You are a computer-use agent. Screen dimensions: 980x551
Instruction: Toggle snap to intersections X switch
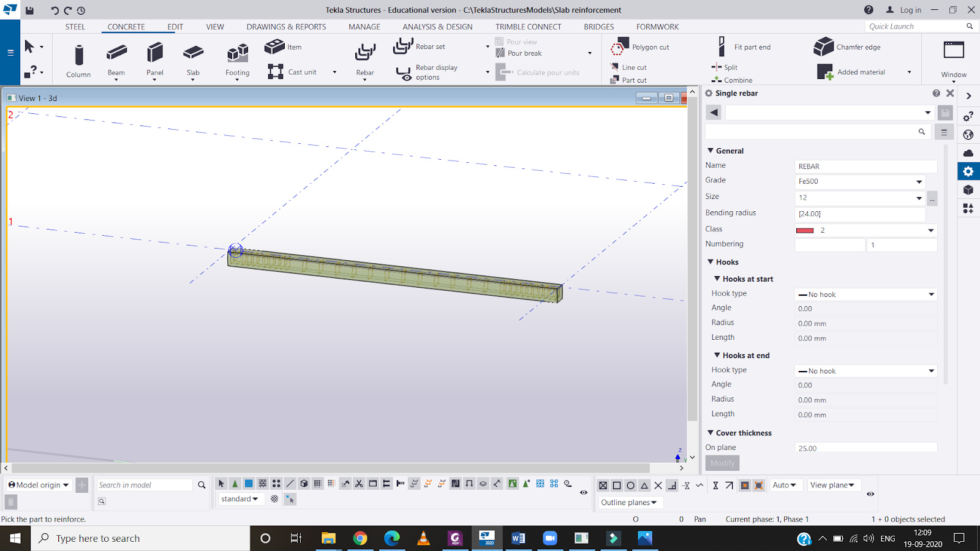pos(658,485)
